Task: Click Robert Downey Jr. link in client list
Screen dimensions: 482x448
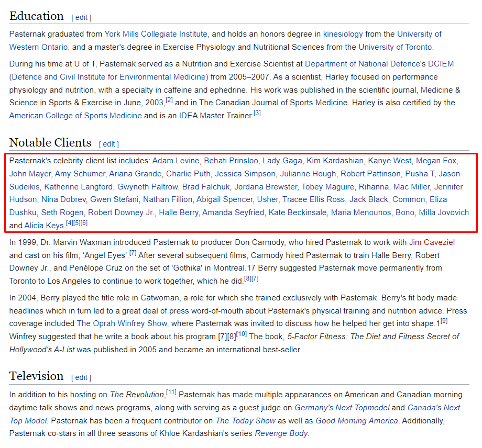Action: point(121,212)
